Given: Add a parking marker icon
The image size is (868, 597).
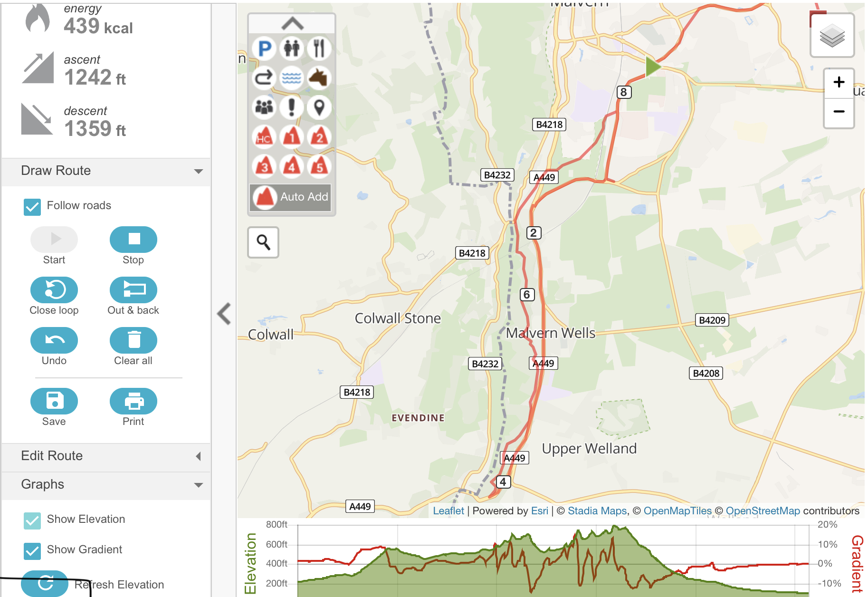Looking at the screenshot, I should point(264,48).
